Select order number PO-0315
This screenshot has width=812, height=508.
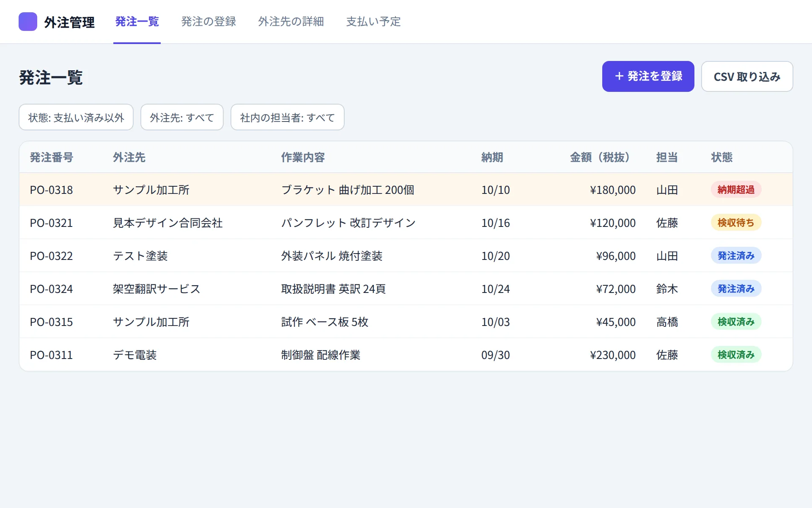(51, 322)
